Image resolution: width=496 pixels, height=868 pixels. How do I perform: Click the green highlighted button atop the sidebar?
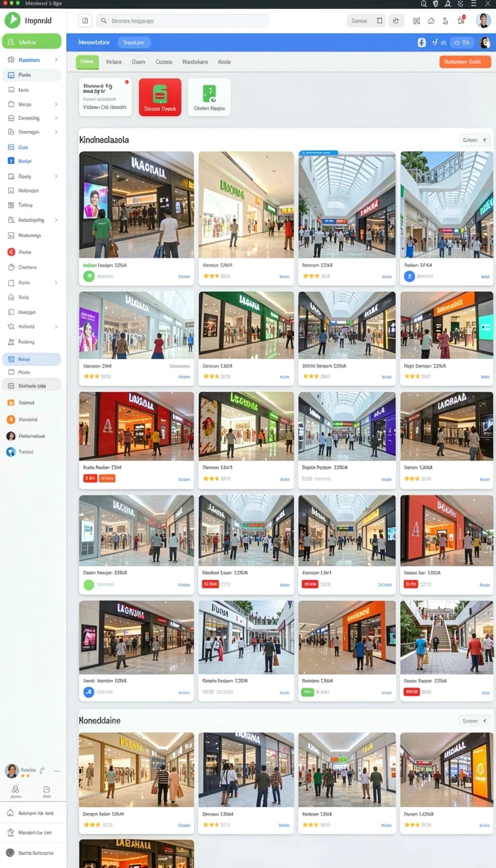[x=32, y=42]
